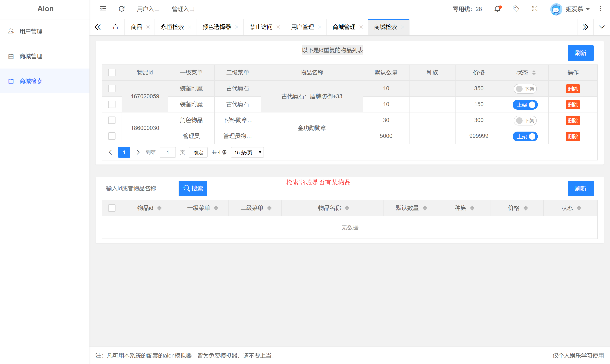Close the 商城管理 tab
This screenshot has width=610, height=364.
pyautogui.click(x=361, y=27)
